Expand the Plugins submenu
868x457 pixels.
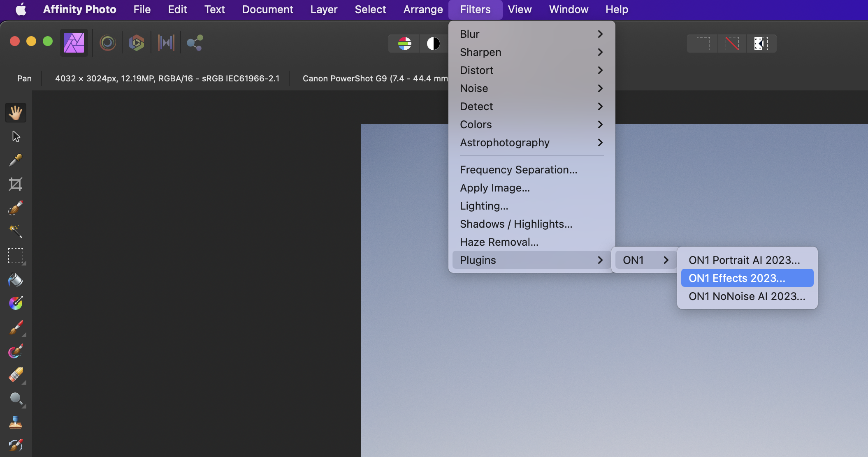point(532,260)
